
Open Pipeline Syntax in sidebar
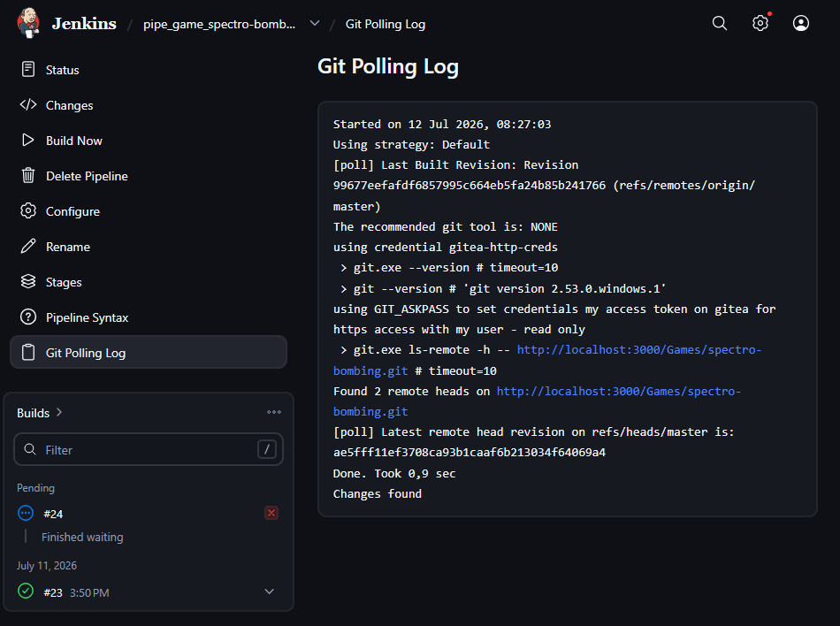tap(149, 317)
